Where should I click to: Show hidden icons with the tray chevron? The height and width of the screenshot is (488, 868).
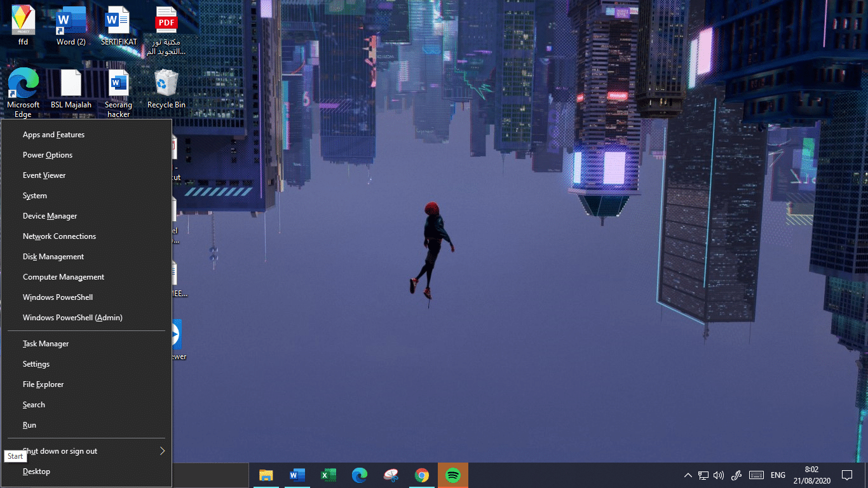click(688, 475)
